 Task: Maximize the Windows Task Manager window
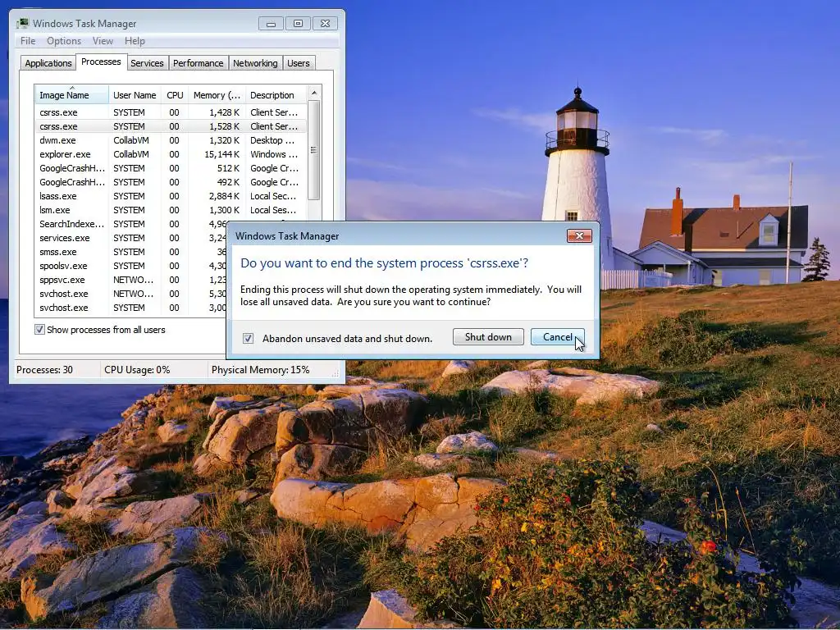pos(298,24)
